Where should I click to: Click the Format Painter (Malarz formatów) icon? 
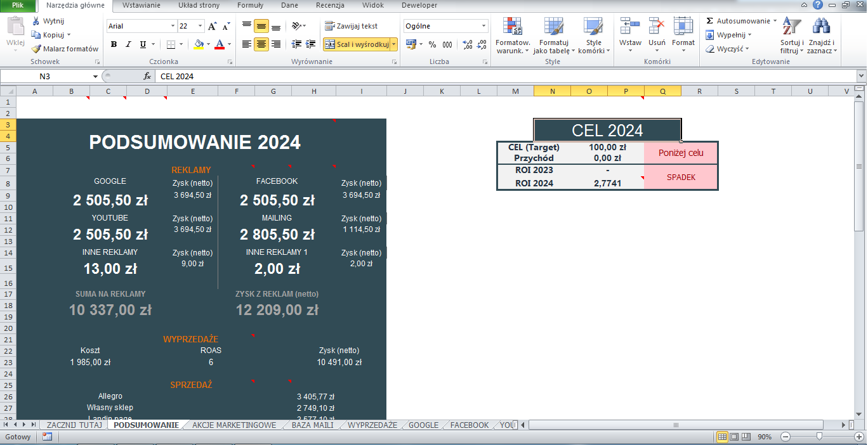click(37, 49)
